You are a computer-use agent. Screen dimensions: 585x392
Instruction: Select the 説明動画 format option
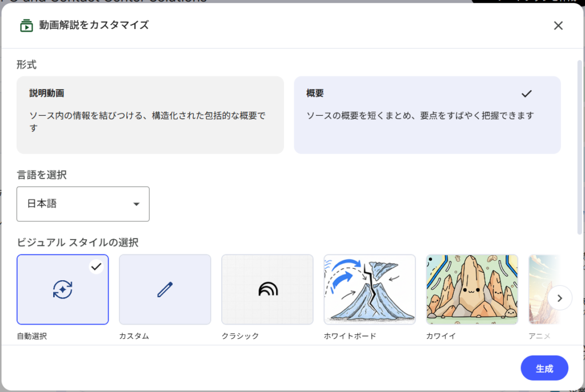150,114
